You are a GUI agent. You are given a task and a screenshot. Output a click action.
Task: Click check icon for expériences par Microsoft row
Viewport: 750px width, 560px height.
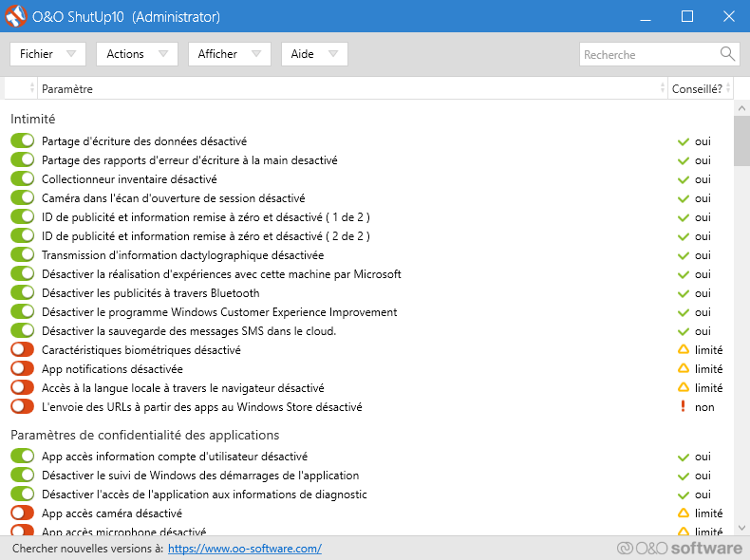click(x=683, y=275)
